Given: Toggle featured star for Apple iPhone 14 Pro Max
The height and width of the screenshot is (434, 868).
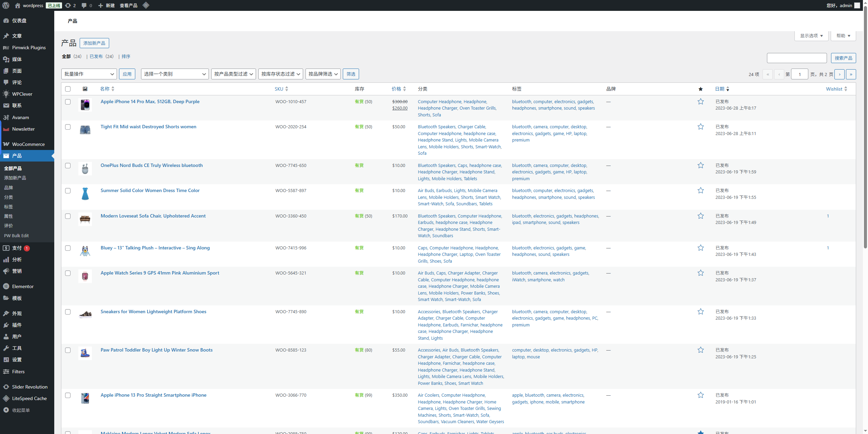Looking at the screenshot, I should (x=701, y=101).
